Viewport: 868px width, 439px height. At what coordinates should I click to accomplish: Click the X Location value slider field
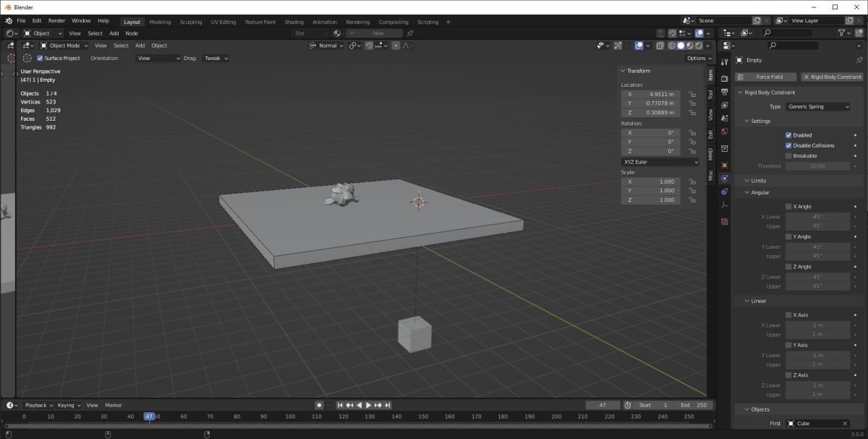(650, 94)
